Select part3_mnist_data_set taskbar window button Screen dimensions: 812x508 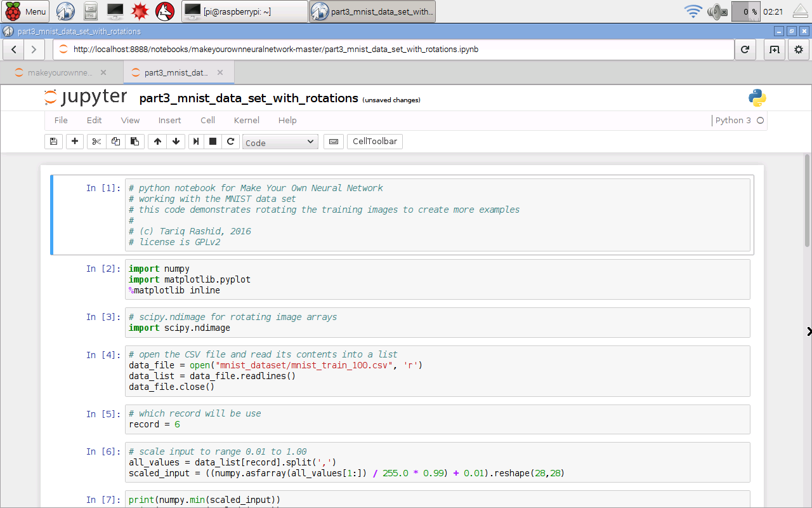point(372,11)
